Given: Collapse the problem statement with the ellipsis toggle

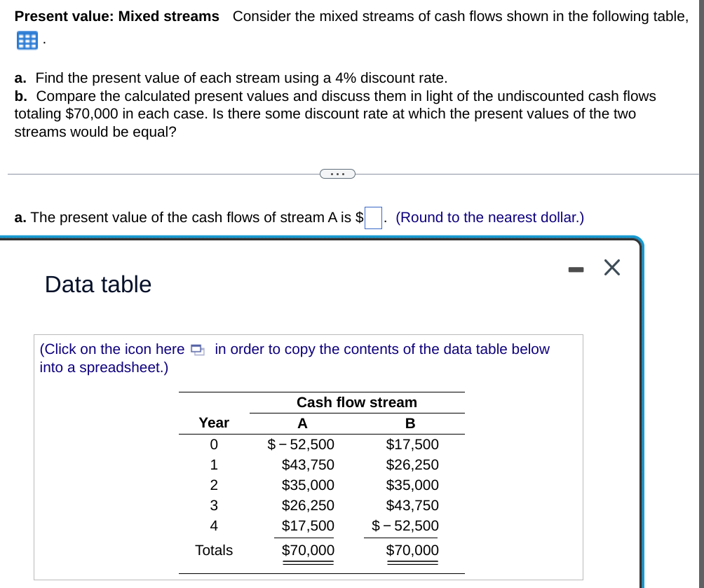Looking at the screenshot, I should (x=338, y=173).
